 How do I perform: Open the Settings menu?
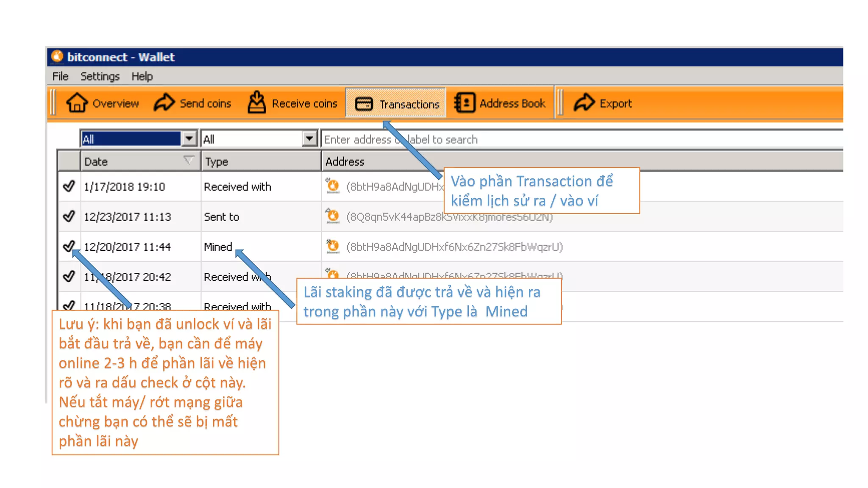(100, 76)
